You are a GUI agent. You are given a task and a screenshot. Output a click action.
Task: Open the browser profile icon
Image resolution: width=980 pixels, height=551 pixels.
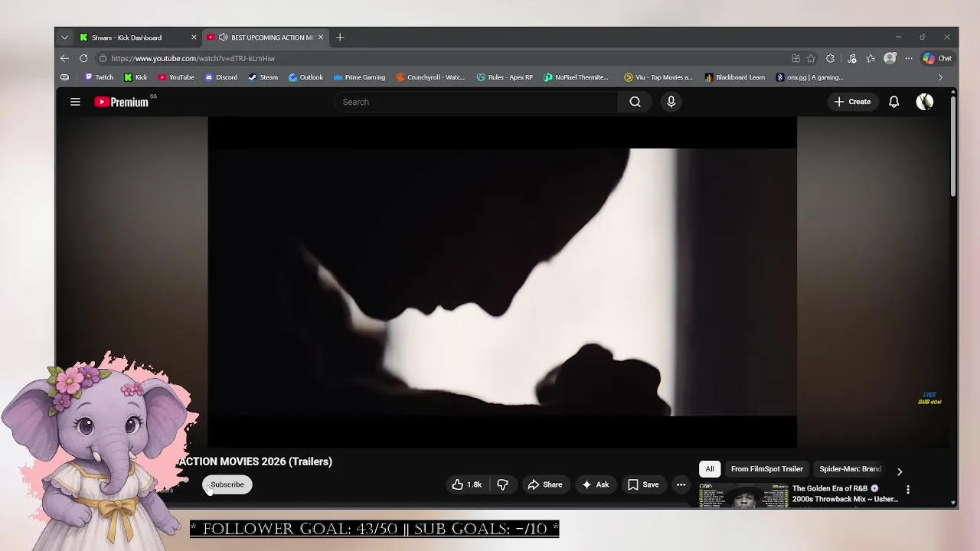(x=890, y=58)
